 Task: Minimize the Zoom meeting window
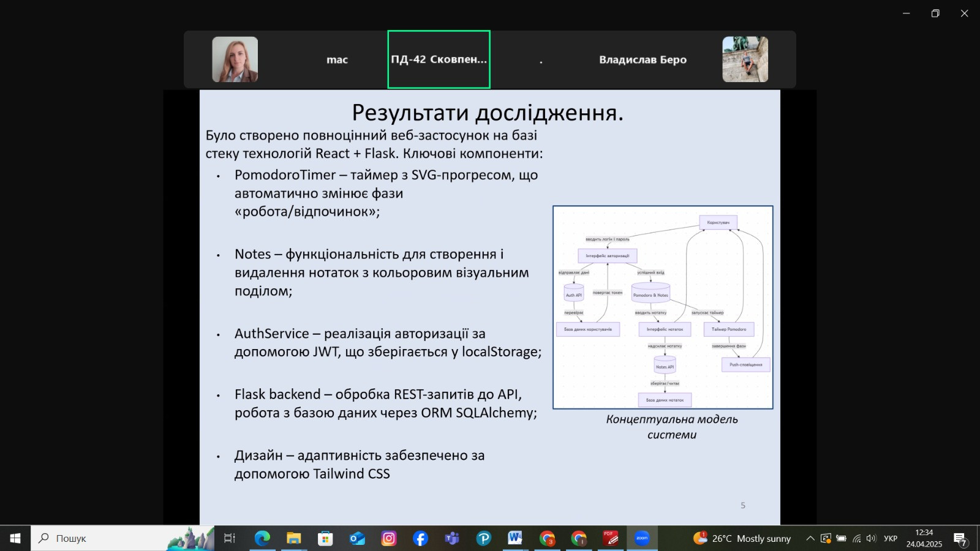pos(907,13)
